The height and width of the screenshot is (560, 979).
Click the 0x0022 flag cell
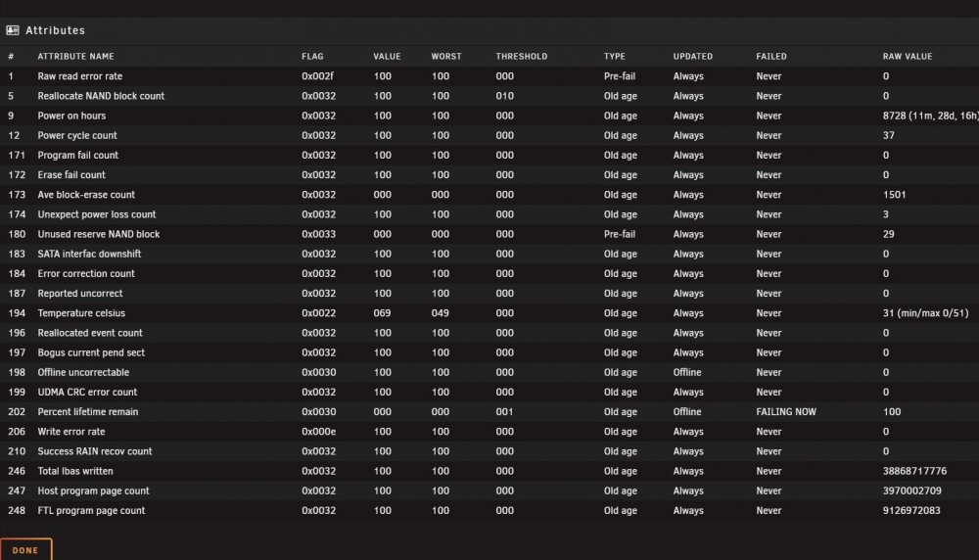[318, 313]
